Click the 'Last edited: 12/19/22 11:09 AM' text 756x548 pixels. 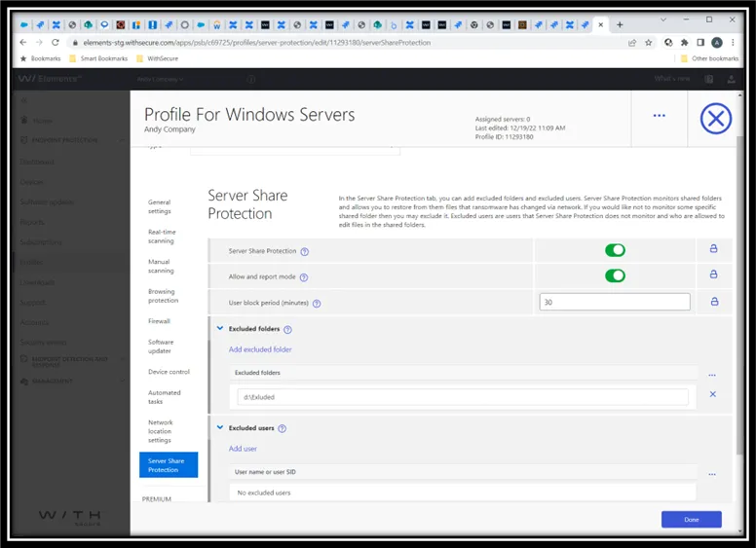point(520,128)
